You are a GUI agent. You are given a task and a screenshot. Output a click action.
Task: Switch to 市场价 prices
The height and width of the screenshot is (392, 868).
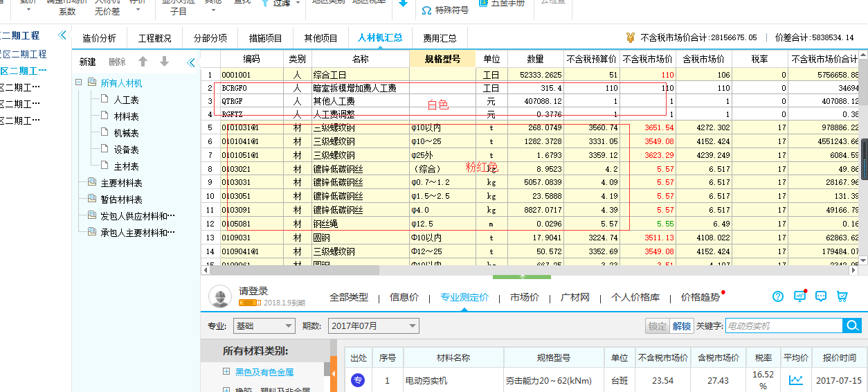[x=525, y=297]
